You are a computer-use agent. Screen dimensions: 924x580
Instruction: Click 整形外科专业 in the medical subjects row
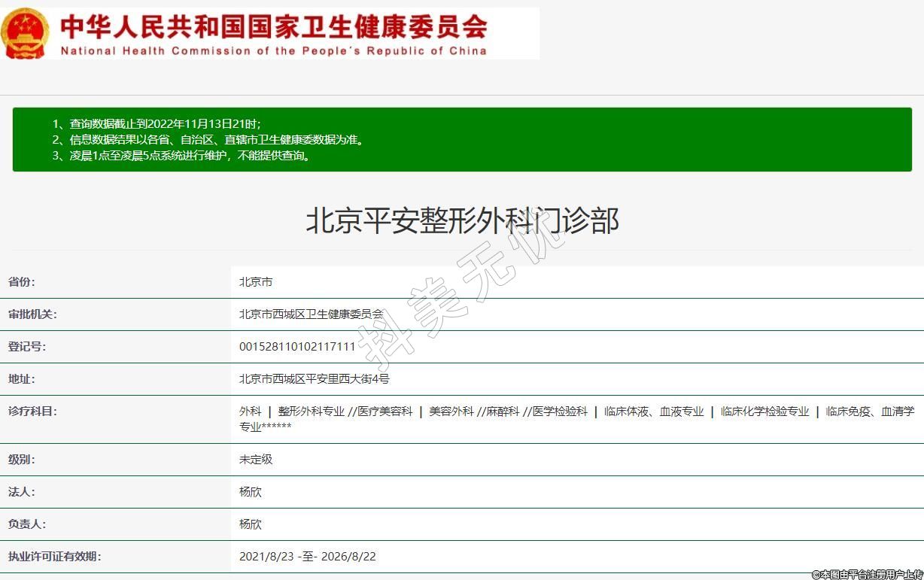point(311,411)
